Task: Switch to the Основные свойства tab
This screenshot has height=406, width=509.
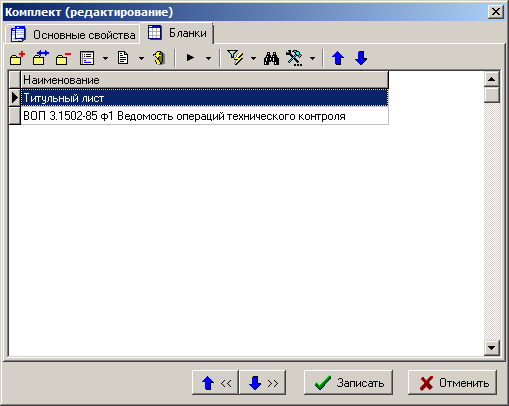Action: pyautogui.click(x=72, y=35)
